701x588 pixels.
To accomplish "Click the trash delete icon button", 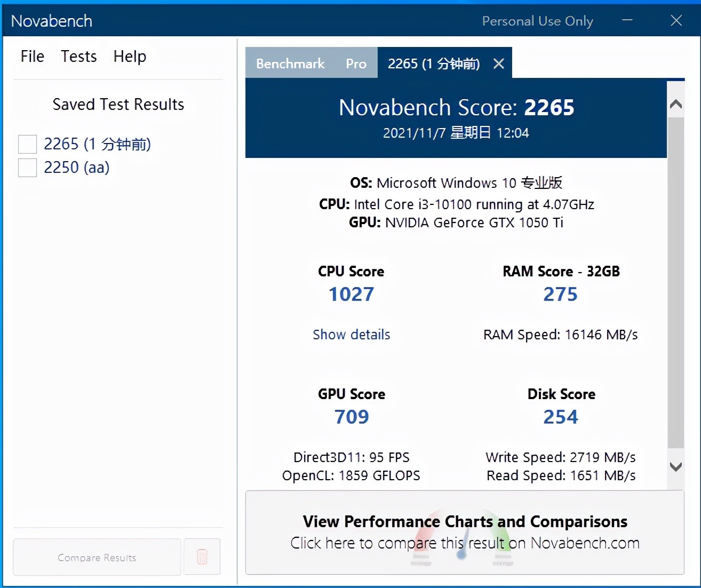I will (202, 557).
